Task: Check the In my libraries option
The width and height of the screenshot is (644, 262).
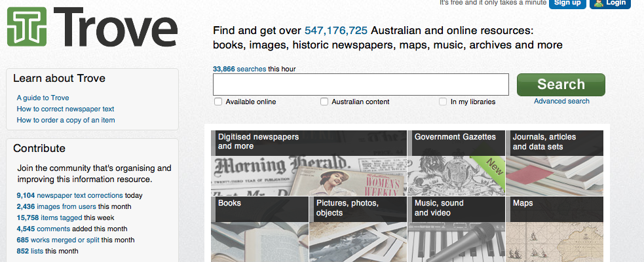Action: click(x=444, y=102)
